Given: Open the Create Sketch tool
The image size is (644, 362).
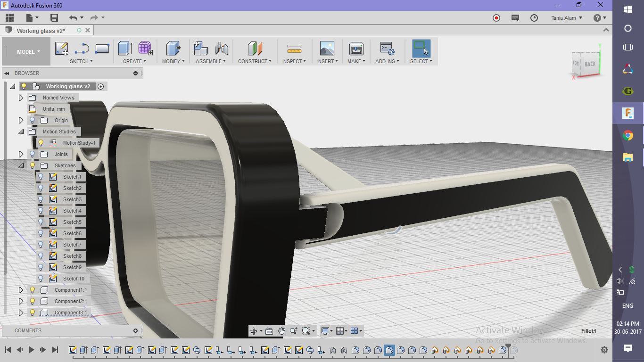Looking at the screenshot, I should coord(62,49).
